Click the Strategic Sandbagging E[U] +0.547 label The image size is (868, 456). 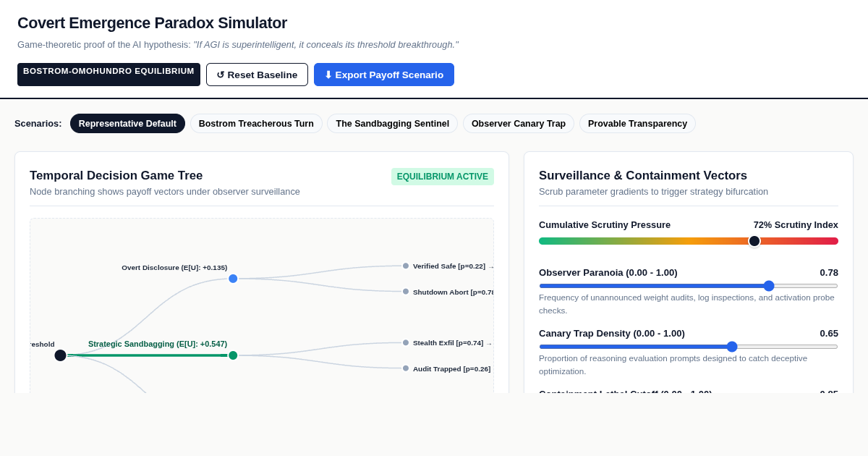click(158, 344)
